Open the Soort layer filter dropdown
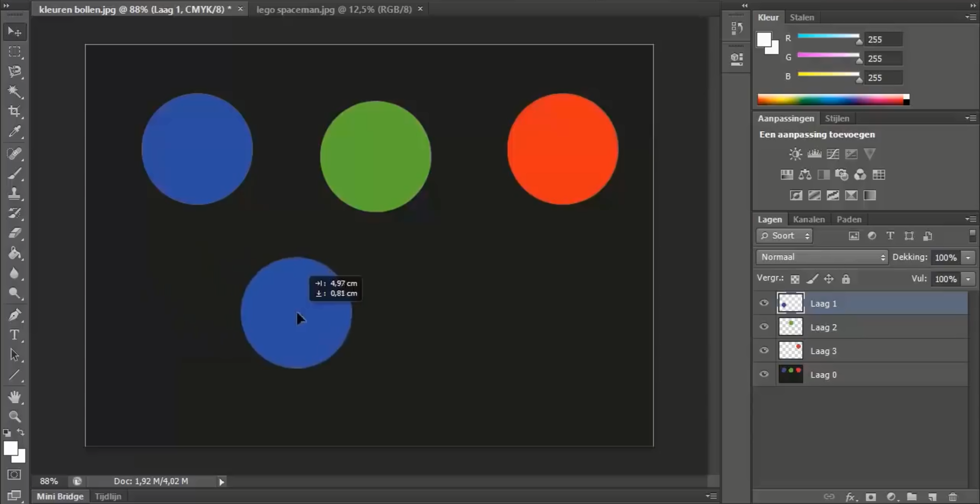 784,236
